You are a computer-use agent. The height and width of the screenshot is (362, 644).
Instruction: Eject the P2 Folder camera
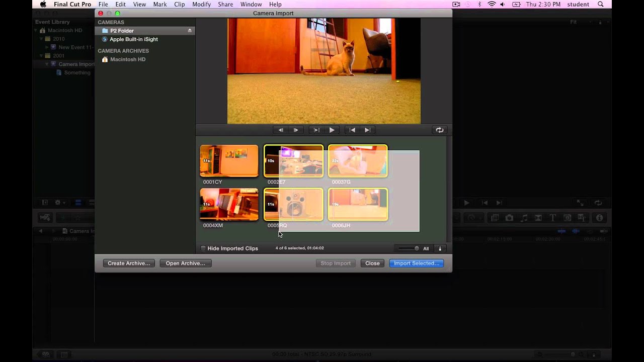point(190,31)
